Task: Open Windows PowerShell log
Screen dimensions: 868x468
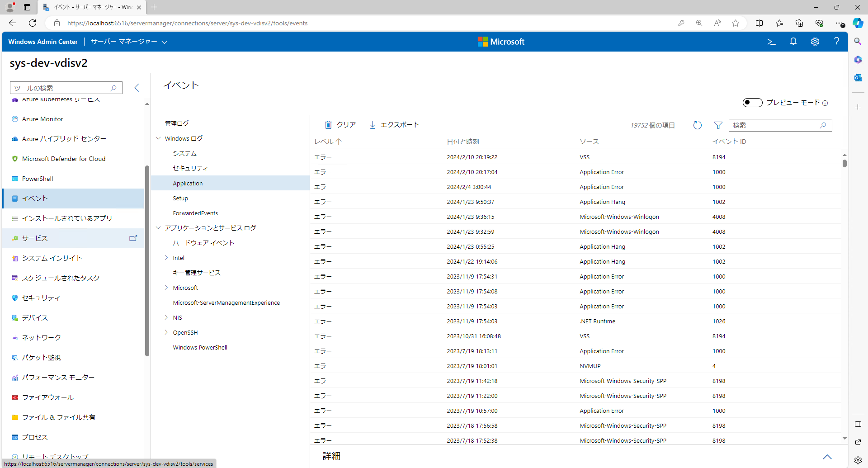Action: pyautogui.click(x=200, y=347)
